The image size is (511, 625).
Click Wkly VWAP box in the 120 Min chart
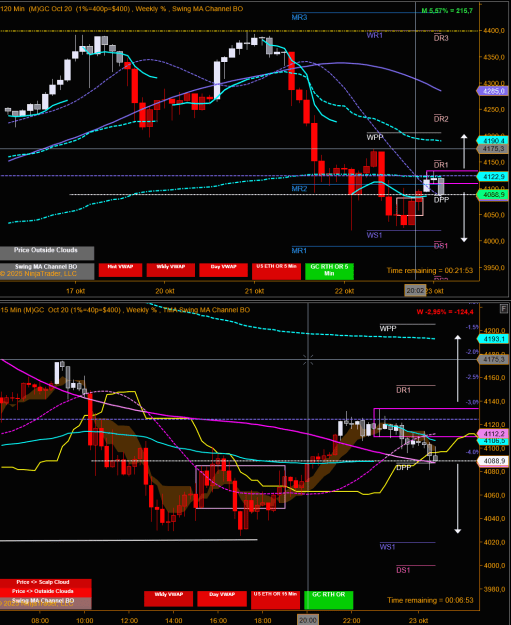click(x=171, y=269)
